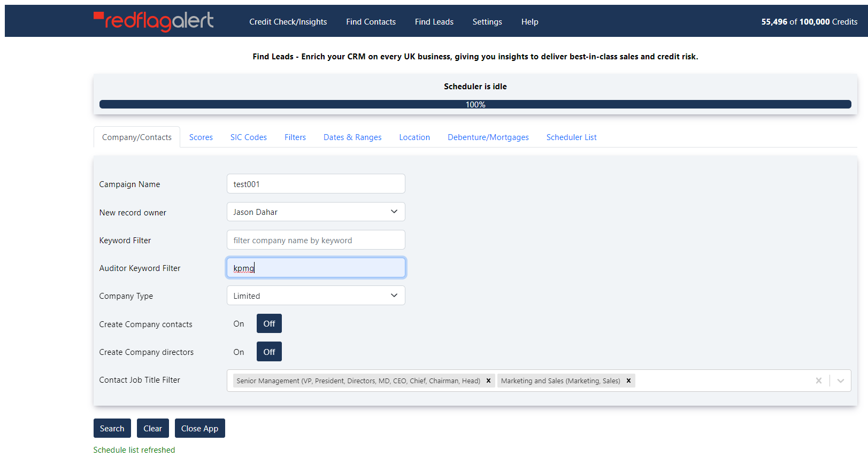Remove the Senior Management job title tag
The height and width of the screenshot is (457, 868).
coord(488,381)
